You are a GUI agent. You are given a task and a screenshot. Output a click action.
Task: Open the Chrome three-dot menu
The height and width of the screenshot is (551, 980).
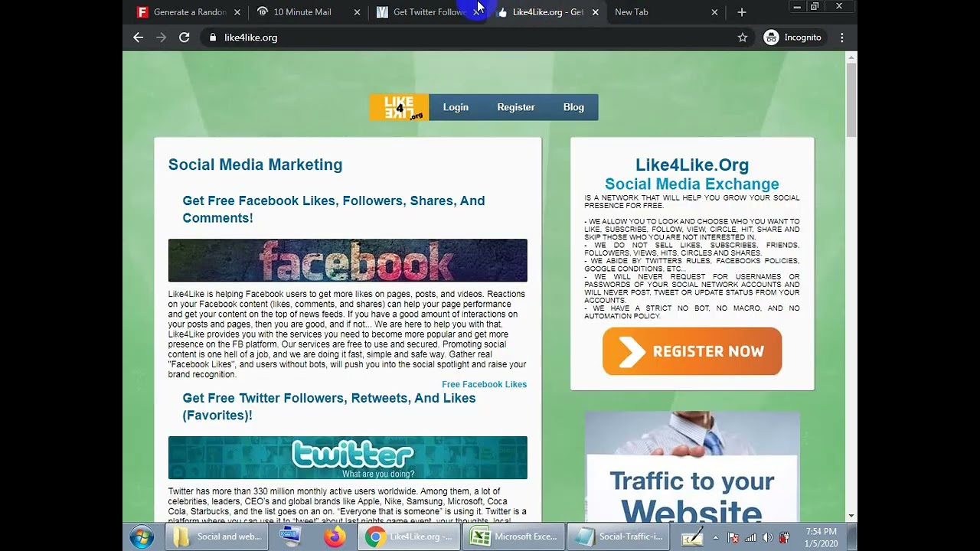click(x=842, y=37)
